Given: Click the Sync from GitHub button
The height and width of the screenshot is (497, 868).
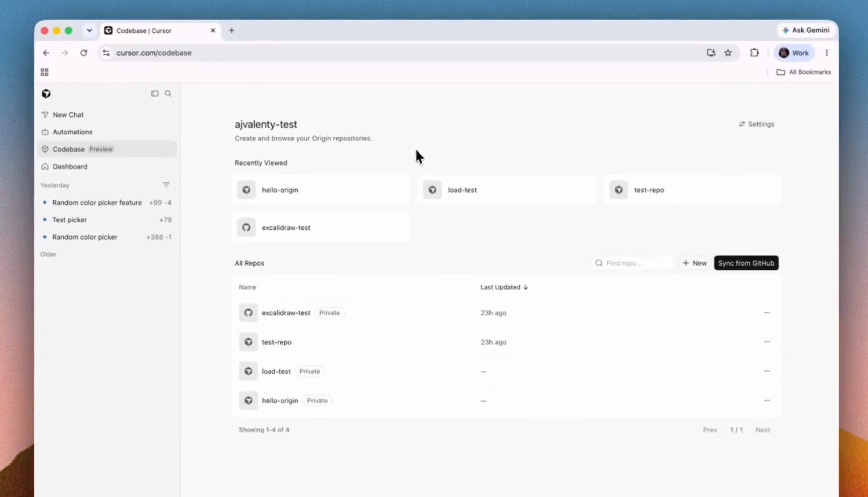Looking at the screenshot, I should click(x=746, y=263).
